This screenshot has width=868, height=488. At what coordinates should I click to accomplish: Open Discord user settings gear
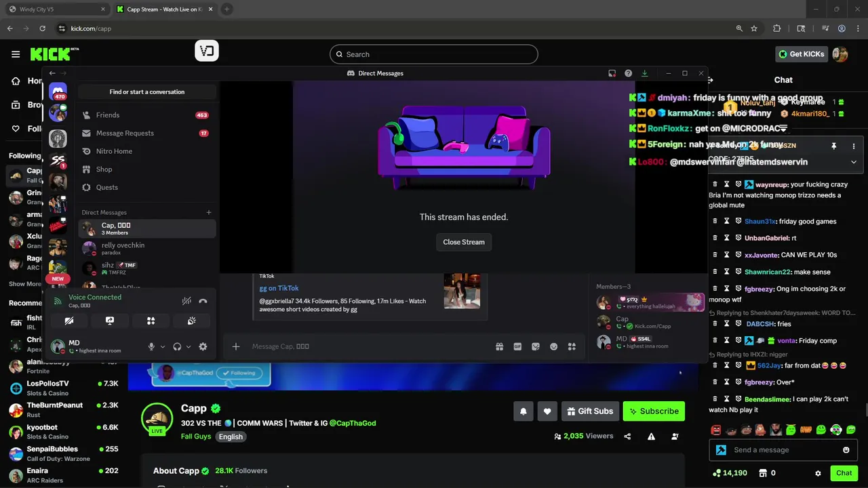click(x=203, y=346)
